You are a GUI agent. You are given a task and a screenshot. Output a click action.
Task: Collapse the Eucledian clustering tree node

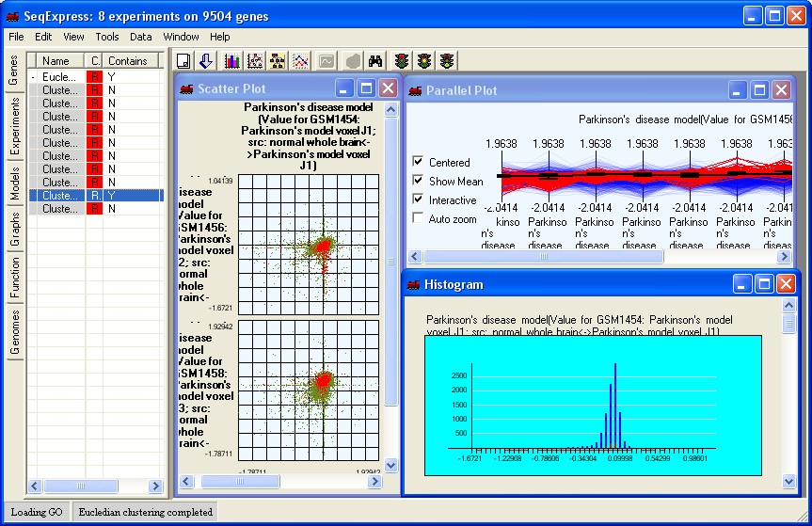(33, 76)
